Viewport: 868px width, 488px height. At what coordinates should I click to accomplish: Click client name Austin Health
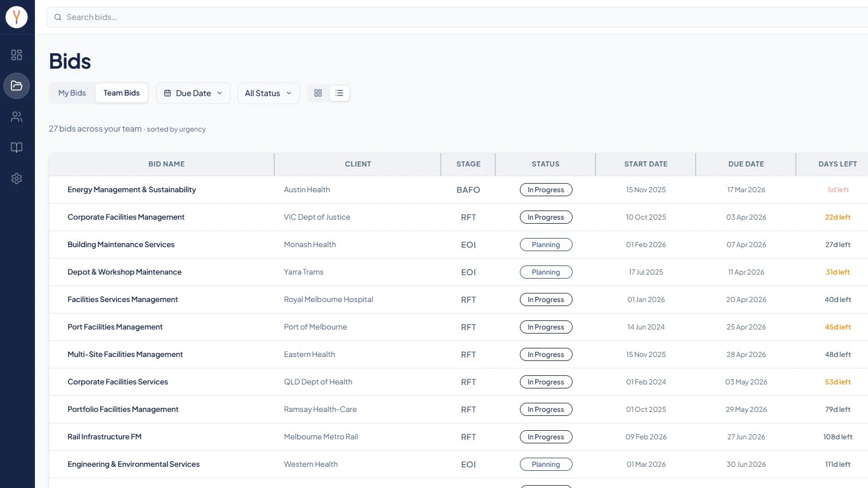tap(307, 190)
